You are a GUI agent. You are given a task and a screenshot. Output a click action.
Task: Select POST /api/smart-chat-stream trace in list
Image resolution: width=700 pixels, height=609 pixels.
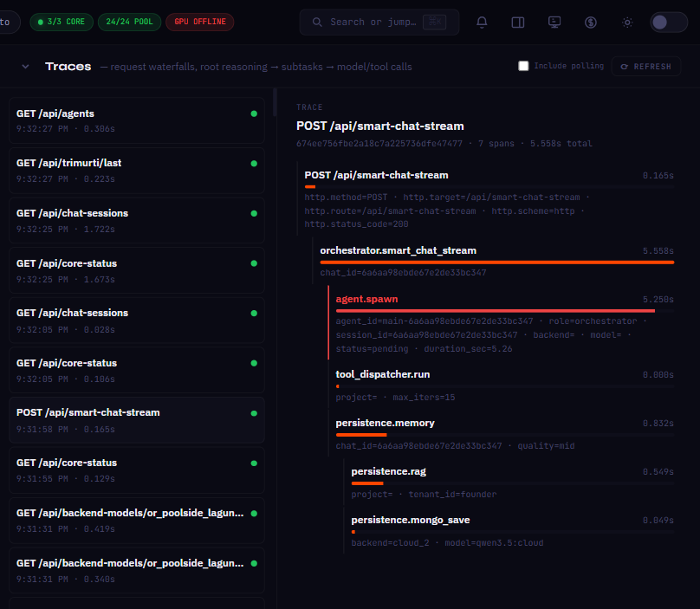(137, 420)
